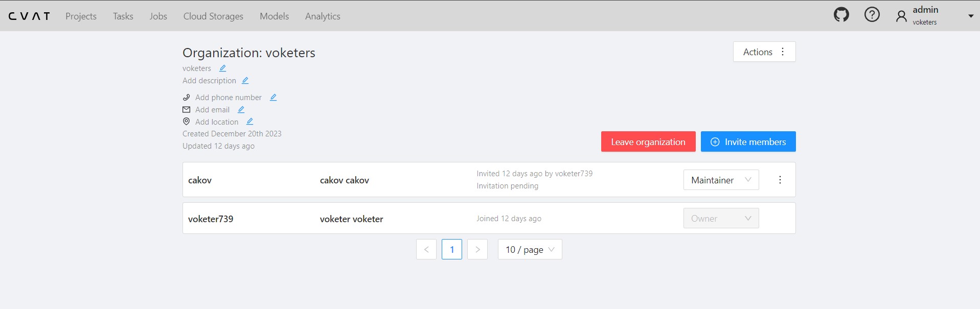This screenshot has width=980, height=309.
Task: Open the 10 / page size dropdown
Action: click(530, 249)
